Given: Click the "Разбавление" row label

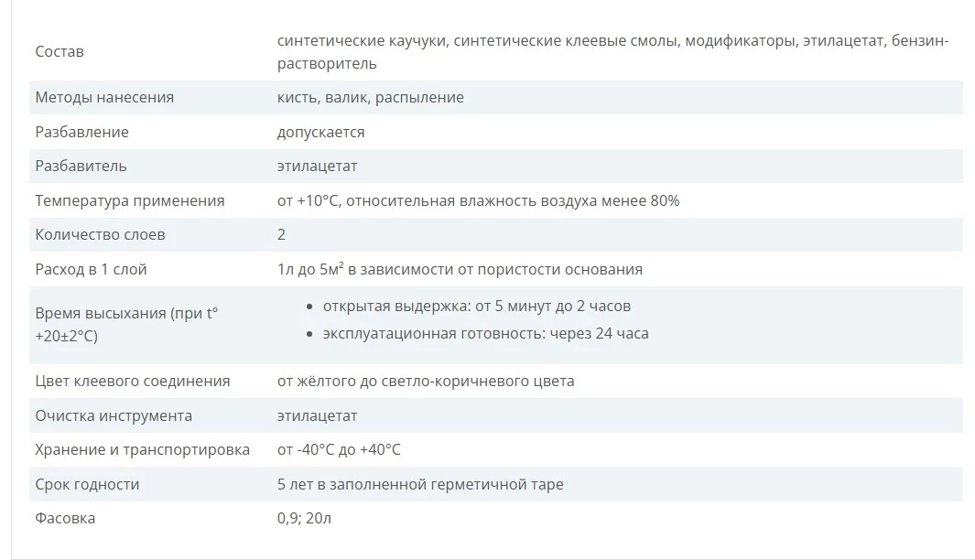Looking at the screenshot, I should (81, 132).
